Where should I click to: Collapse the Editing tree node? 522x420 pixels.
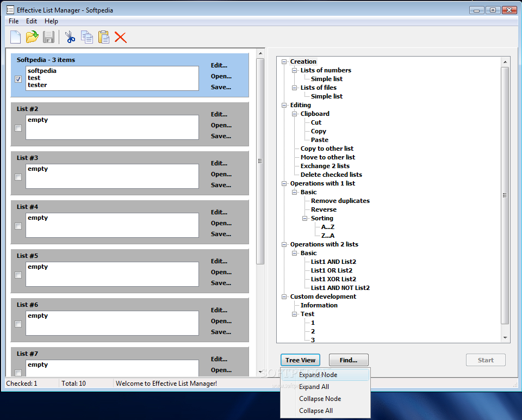284,105
